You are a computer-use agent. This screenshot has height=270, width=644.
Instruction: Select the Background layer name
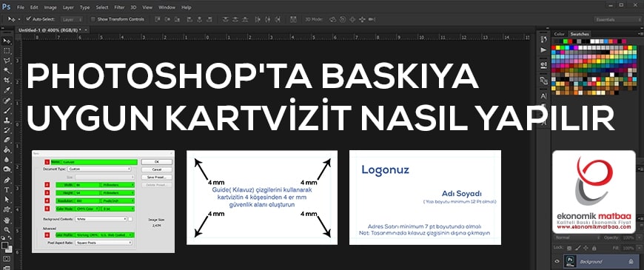(x=591, y=261)
